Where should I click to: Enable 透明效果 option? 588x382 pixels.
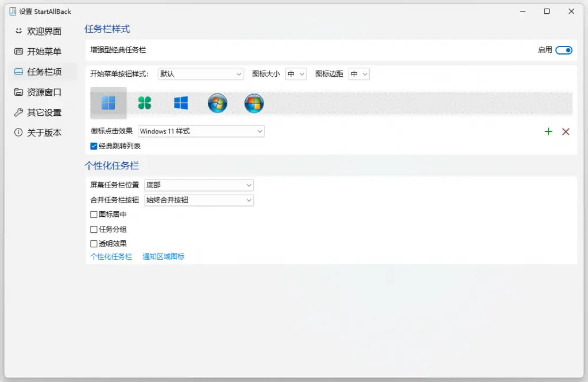[94, 243]
